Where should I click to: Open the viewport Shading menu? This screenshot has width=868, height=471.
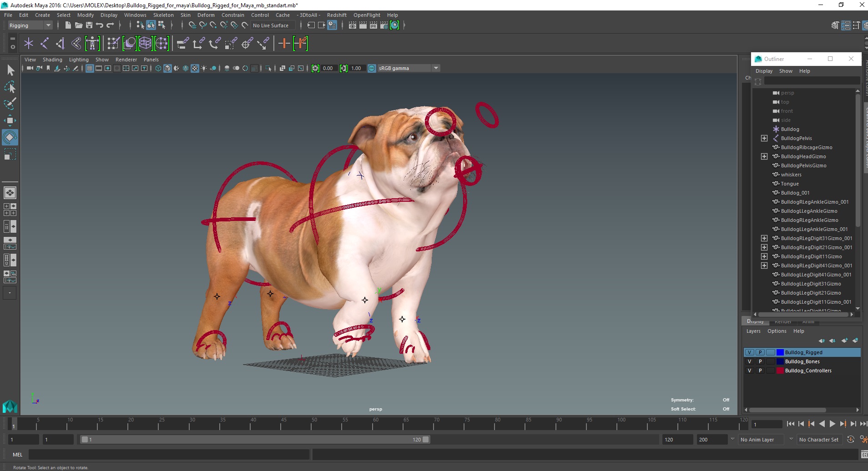[x=52, y=60]
